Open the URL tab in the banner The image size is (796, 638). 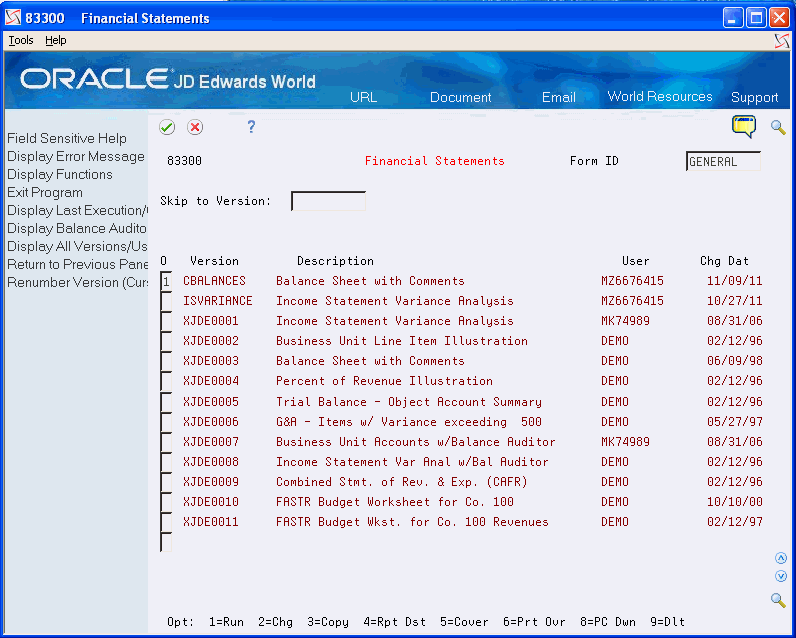point(363,97)
